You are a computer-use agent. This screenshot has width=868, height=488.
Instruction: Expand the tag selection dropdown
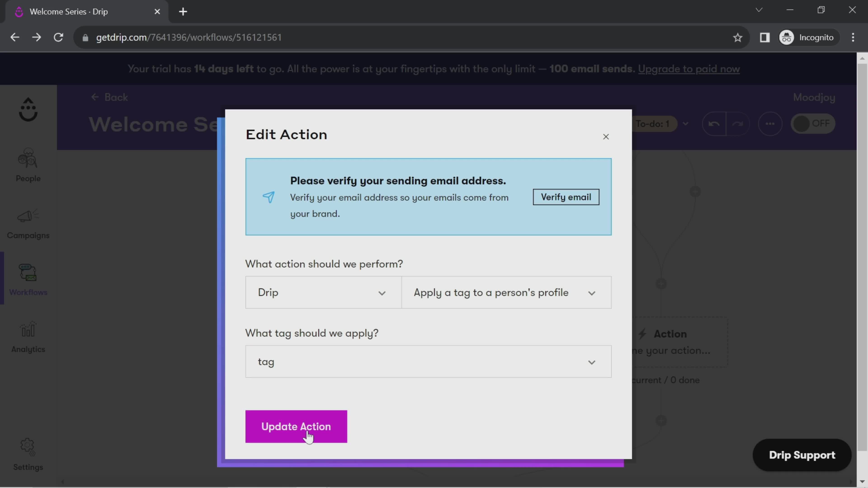(x=592, y=362)
